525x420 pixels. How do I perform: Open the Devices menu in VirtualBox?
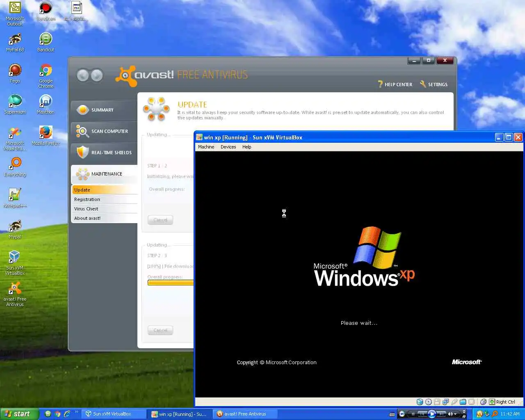click(228, 147)
